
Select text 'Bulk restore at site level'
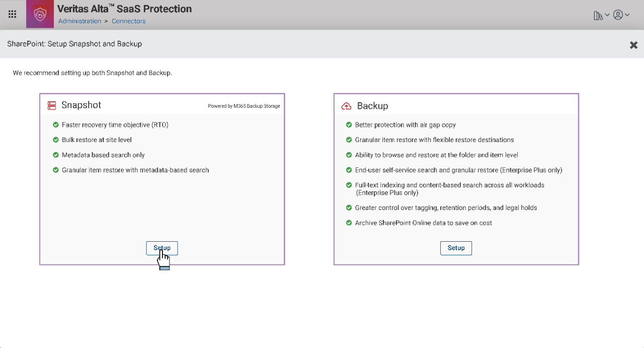coord(97,140)
